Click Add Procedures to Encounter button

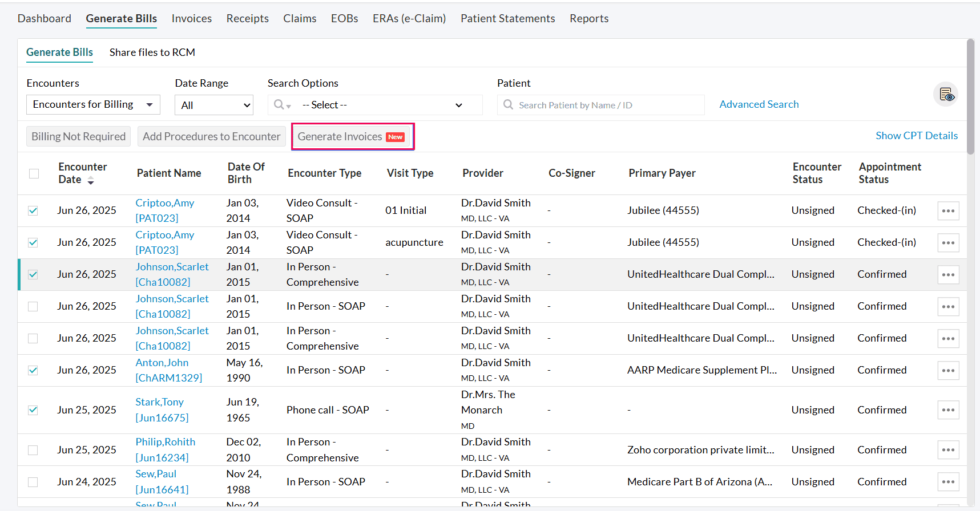[x=211, y=136]
